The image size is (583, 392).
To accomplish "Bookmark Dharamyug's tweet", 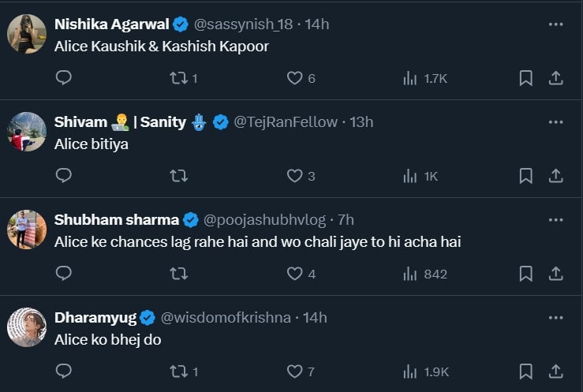I will point(525,371).
